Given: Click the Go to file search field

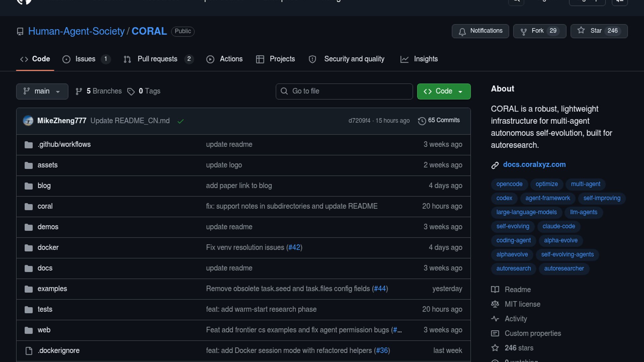Looking at the screenshot, I should coord(344,91).
